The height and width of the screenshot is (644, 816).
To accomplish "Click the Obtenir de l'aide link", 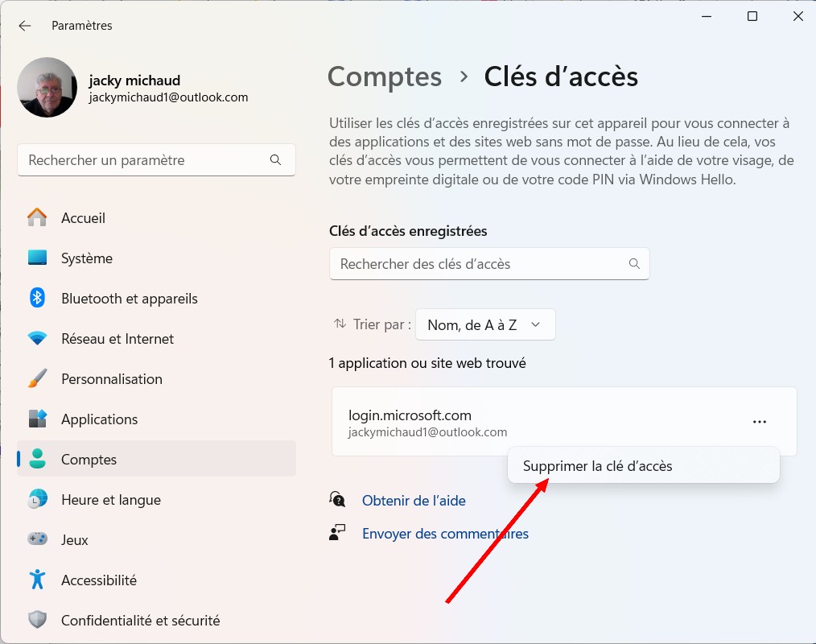I will (414, 501).
